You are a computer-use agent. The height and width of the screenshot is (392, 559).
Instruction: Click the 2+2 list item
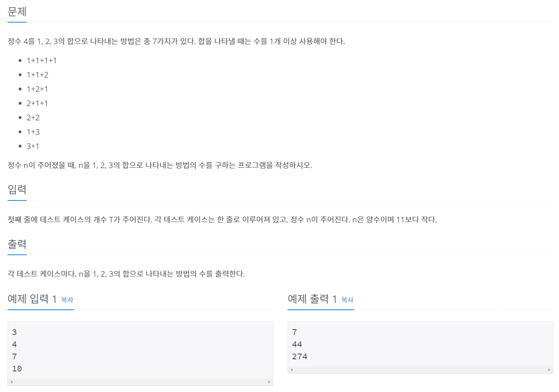(33, 118)
